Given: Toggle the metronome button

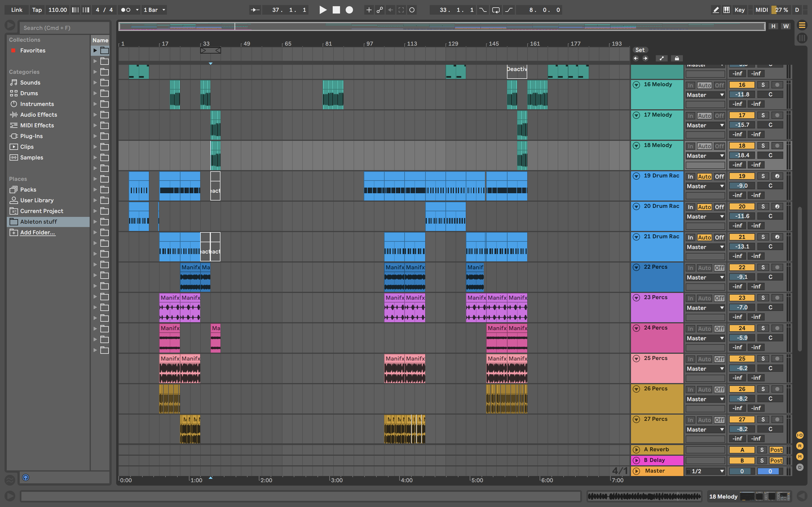Looking at the screenshot, I should click(126, 10).
